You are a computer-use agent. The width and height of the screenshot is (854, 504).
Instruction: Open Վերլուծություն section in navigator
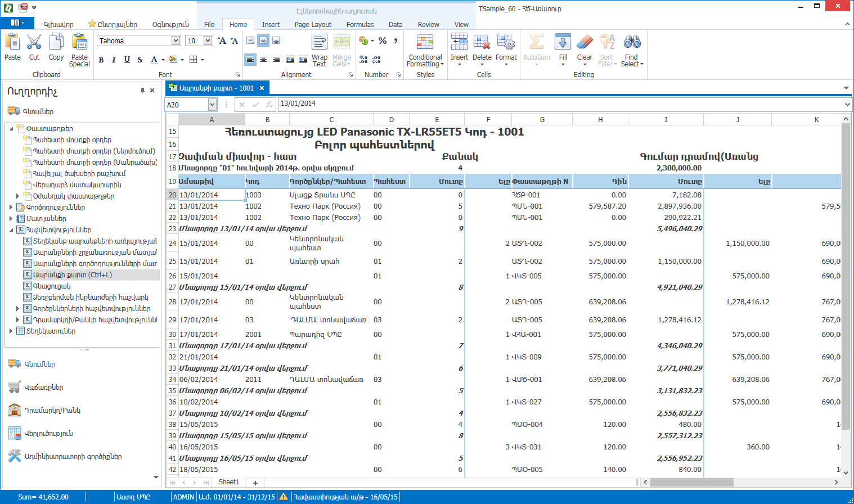coord(48,433)
